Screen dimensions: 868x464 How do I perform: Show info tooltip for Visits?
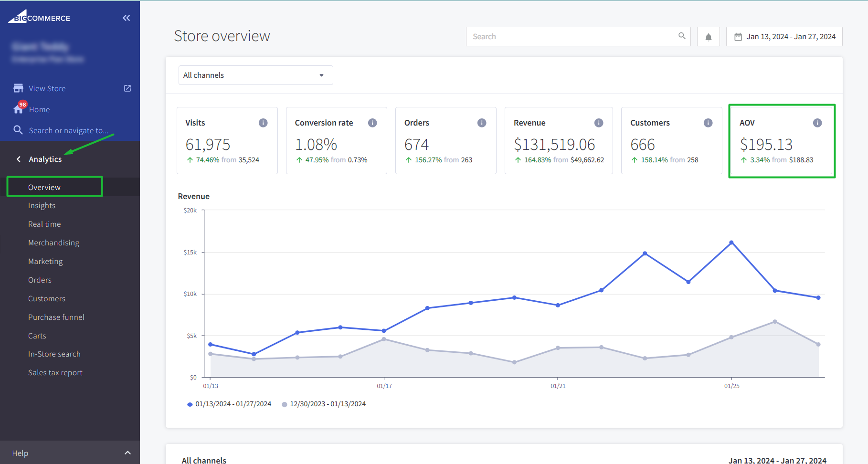click(x=263, y=123)
